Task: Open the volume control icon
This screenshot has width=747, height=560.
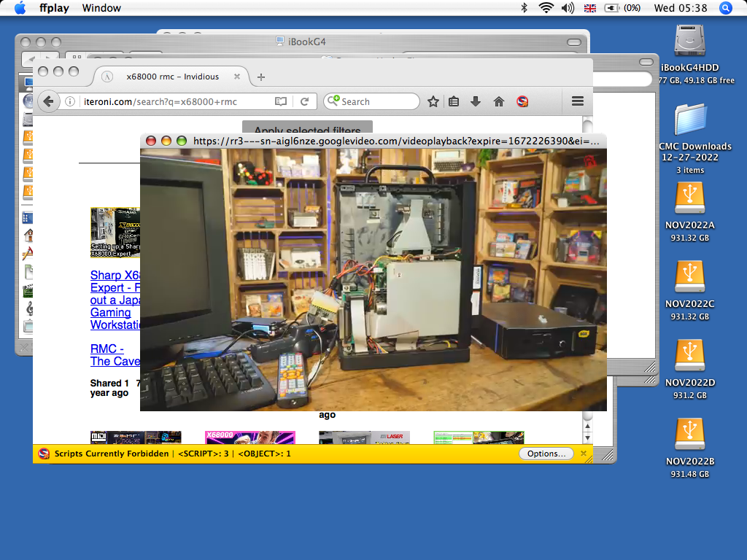Action: [568, 7]
